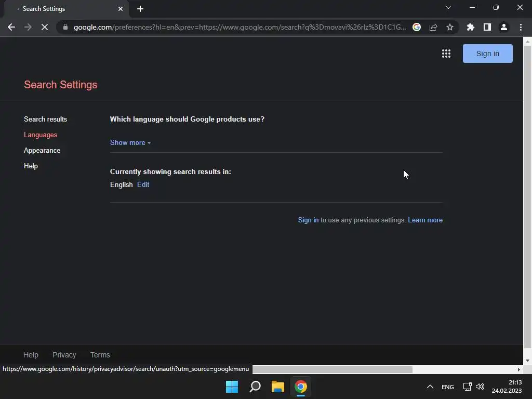Open Appearance settings in the sidebar
The width and height of the screenshot is (532, 399).
tap(42, 150)
